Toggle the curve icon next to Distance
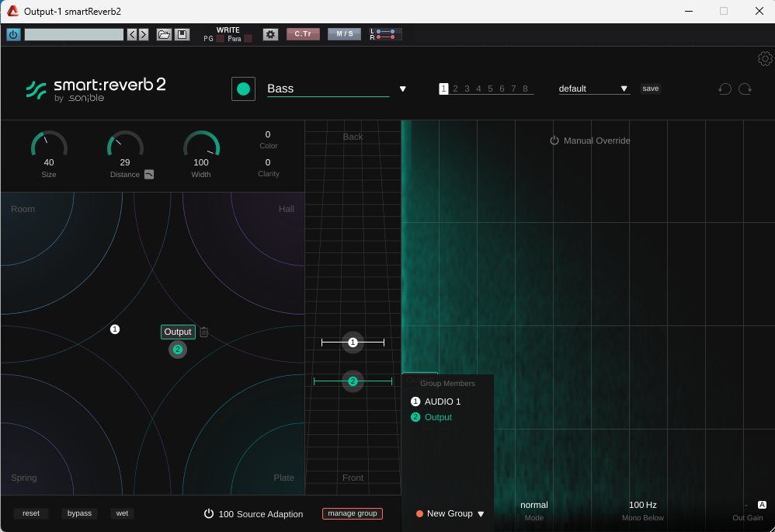775x532 pixels. (x=149, y=175)
